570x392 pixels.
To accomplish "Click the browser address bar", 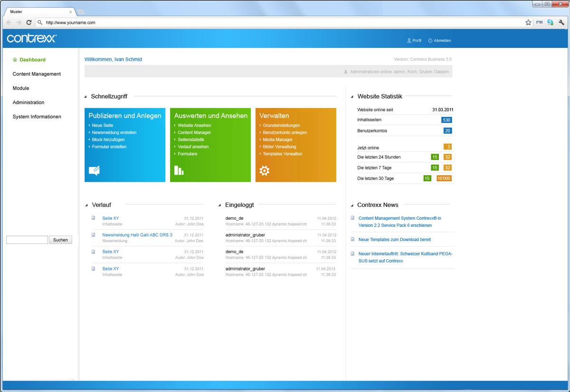I will click(x=284, y=22).
